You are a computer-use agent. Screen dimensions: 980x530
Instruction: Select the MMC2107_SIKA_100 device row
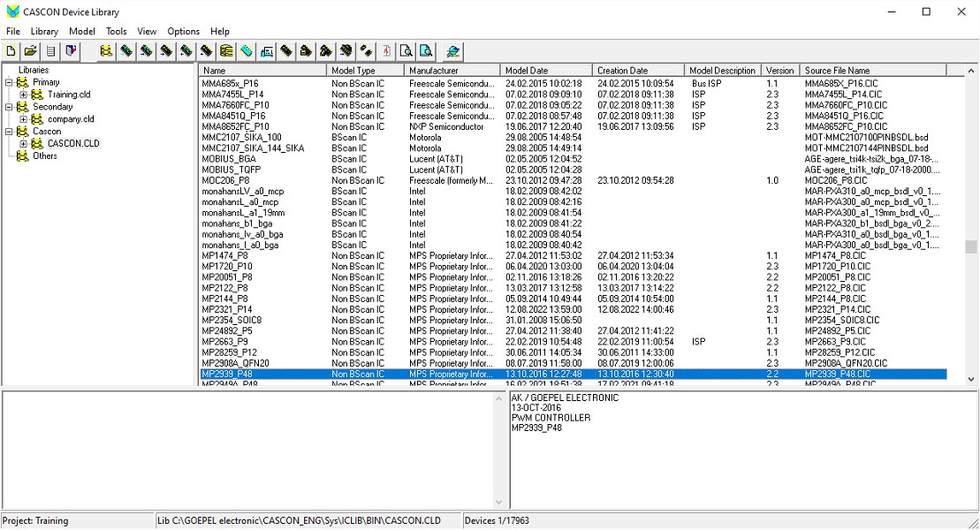(574, 138)
